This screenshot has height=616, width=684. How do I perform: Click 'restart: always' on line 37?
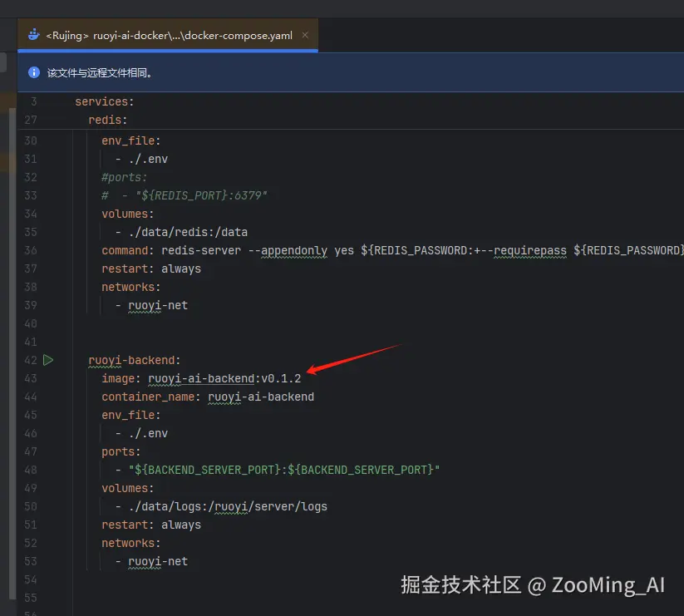(151, 269)
